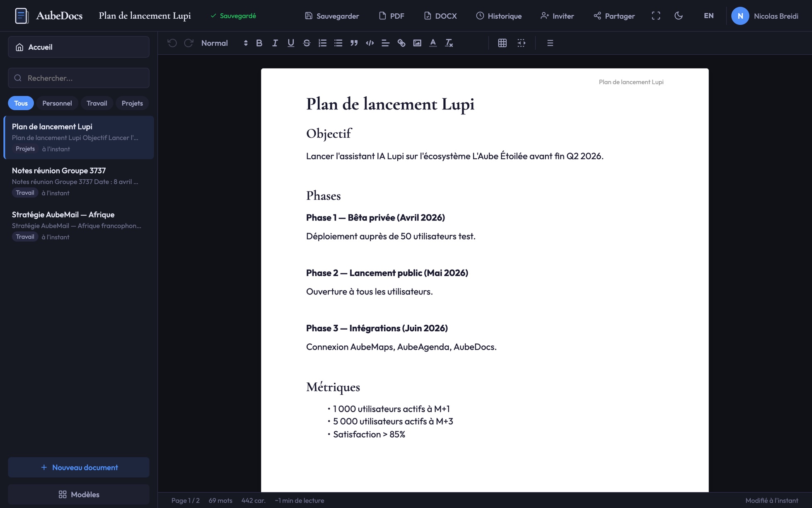
Task: Open Notes réunion Groupe 3737 document
Action: tap(79, 181)
